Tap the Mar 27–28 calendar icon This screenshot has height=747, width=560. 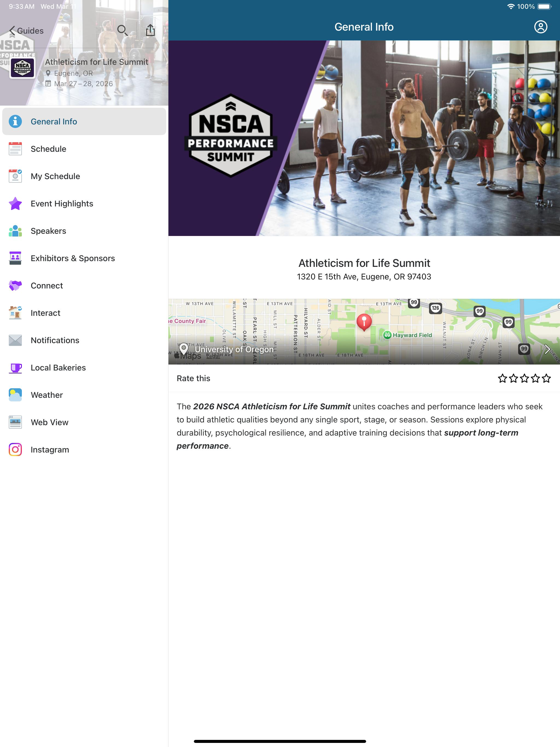[48, 83]
